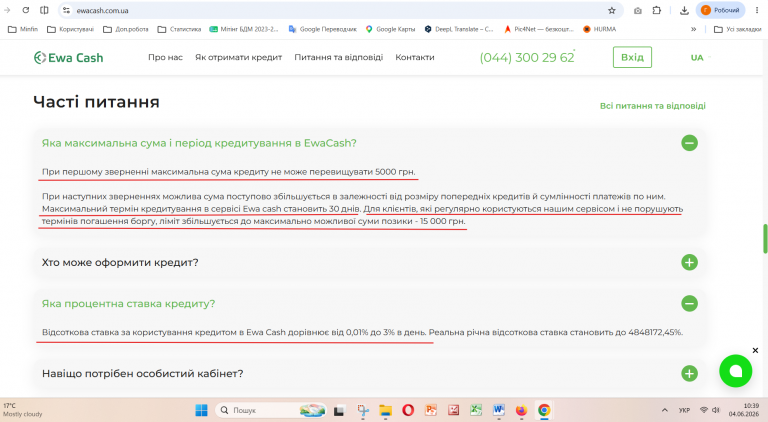Click the Хто може оформити кредит? title
This screenshot has height=422, width=768.
(120, 262)
